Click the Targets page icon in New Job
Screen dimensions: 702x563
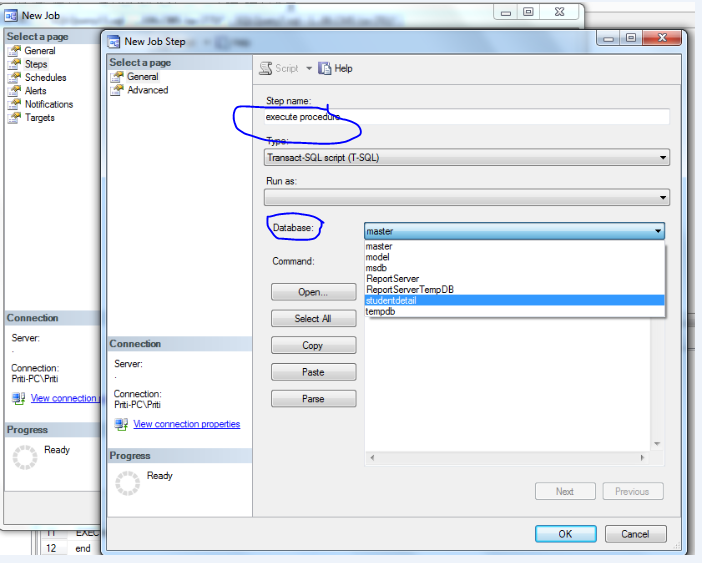click(15, 118)
